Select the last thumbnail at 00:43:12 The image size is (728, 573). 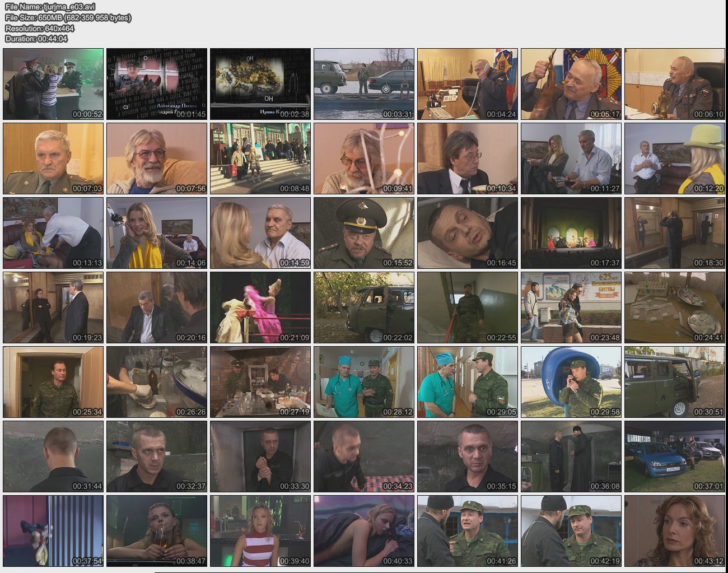click(x=675, y=531)
